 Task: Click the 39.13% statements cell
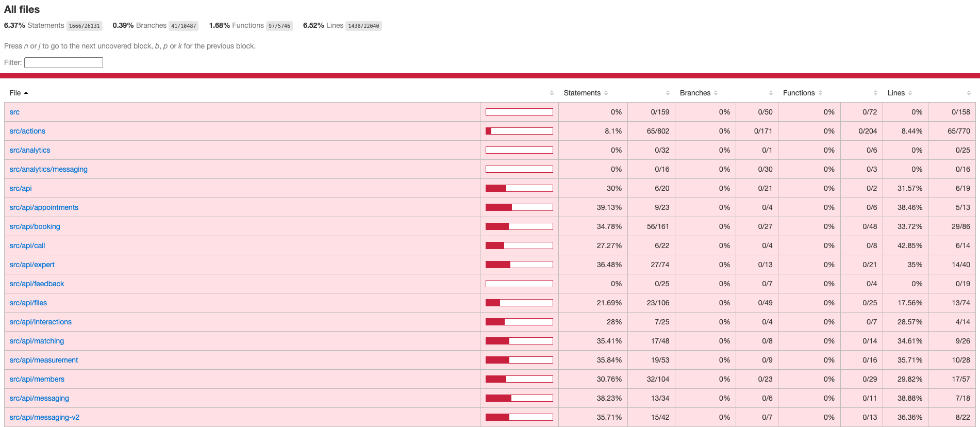click(593, 207)
